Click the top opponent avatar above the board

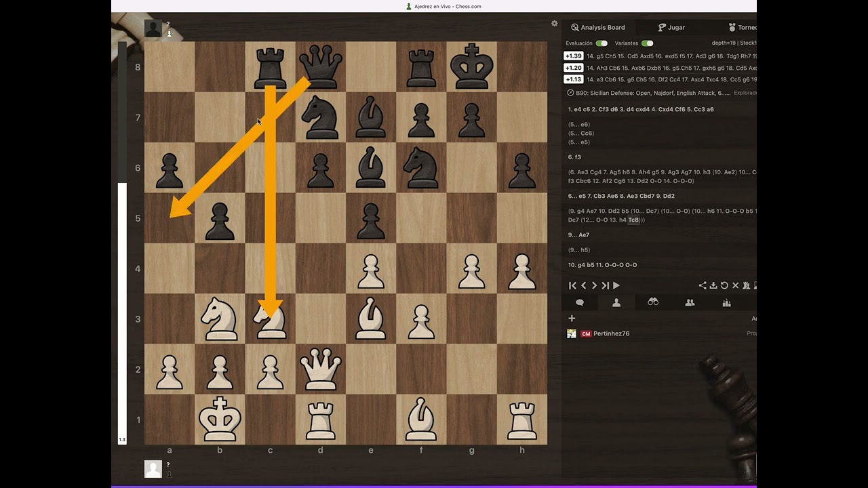[153, 28]
